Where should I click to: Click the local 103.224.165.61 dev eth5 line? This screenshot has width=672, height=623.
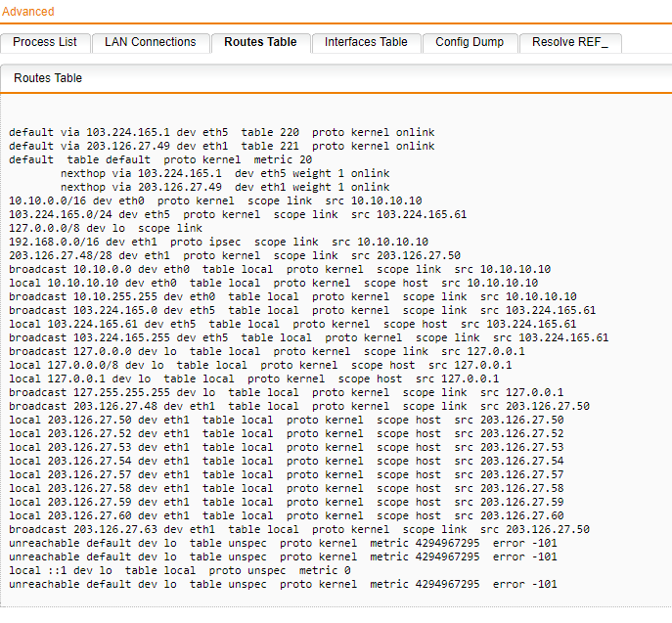click(292, 325)
